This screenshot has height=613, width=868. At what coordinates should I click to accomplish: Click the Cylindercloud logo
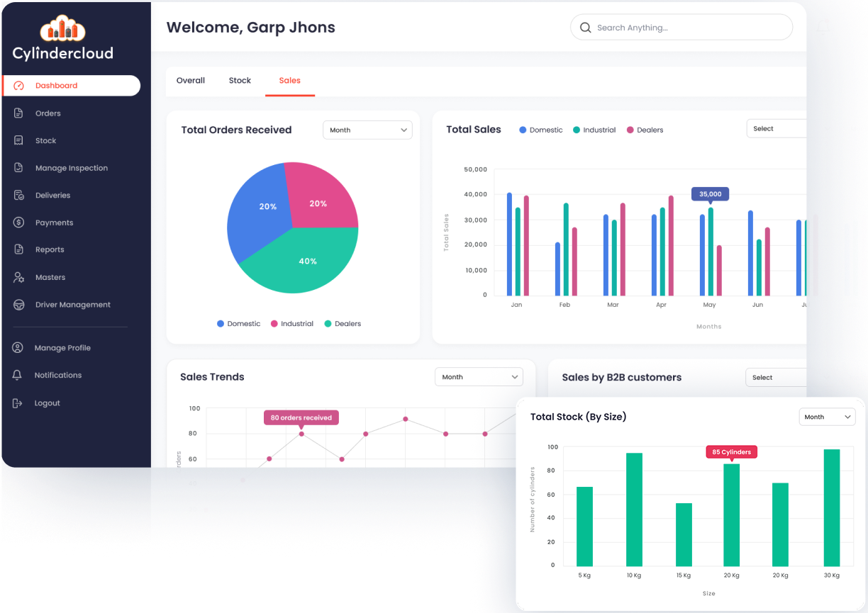click(x=62, y=39)
